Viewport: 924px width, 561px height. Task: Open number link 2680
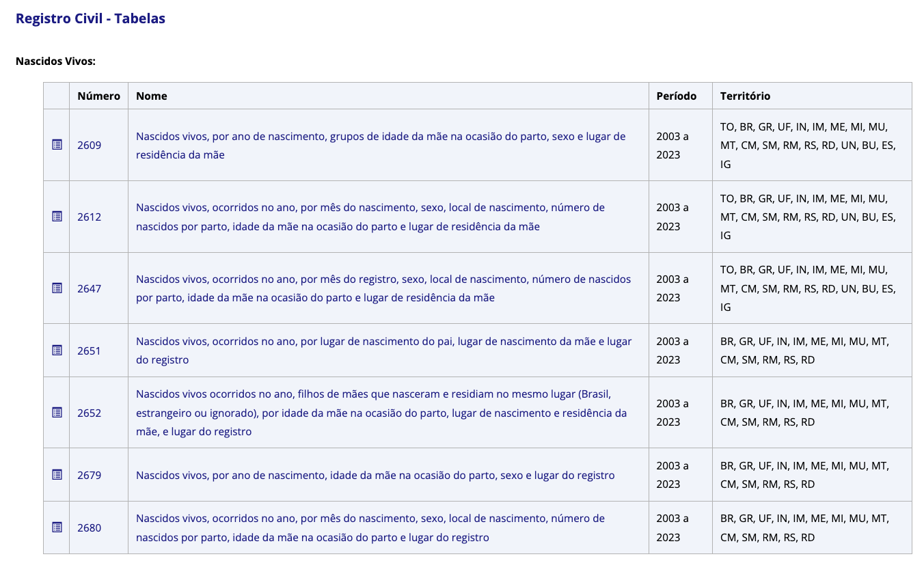[89, 528]
